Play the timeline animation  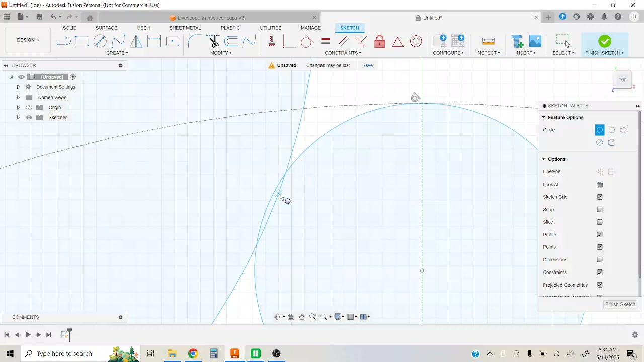(x=28, y=335)
